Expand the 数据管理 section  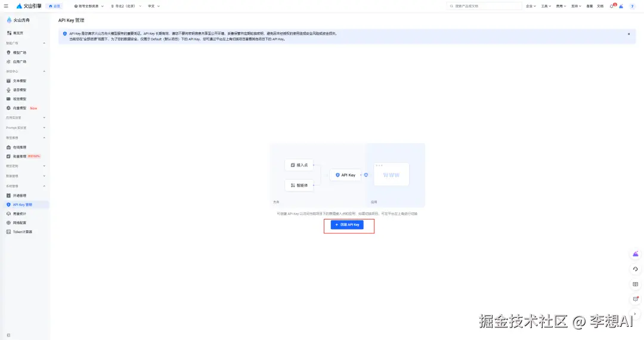[44, 176]
